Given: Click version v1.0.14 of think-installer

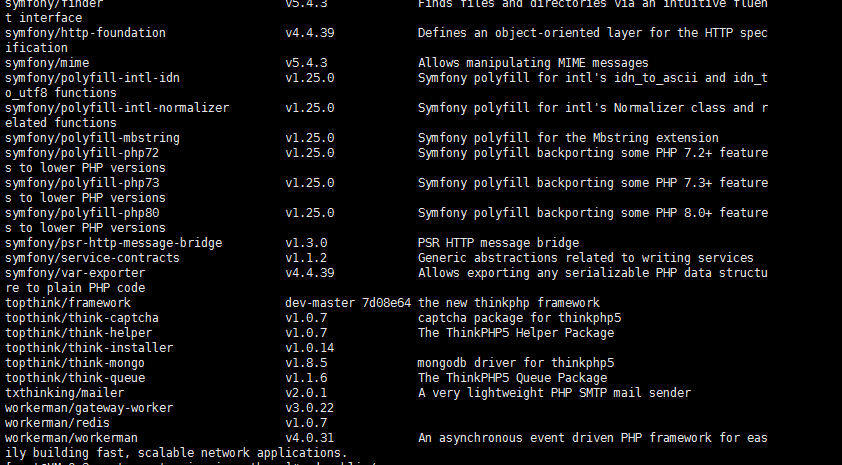Looking at the screenshot, I should (x=310, y=348).
